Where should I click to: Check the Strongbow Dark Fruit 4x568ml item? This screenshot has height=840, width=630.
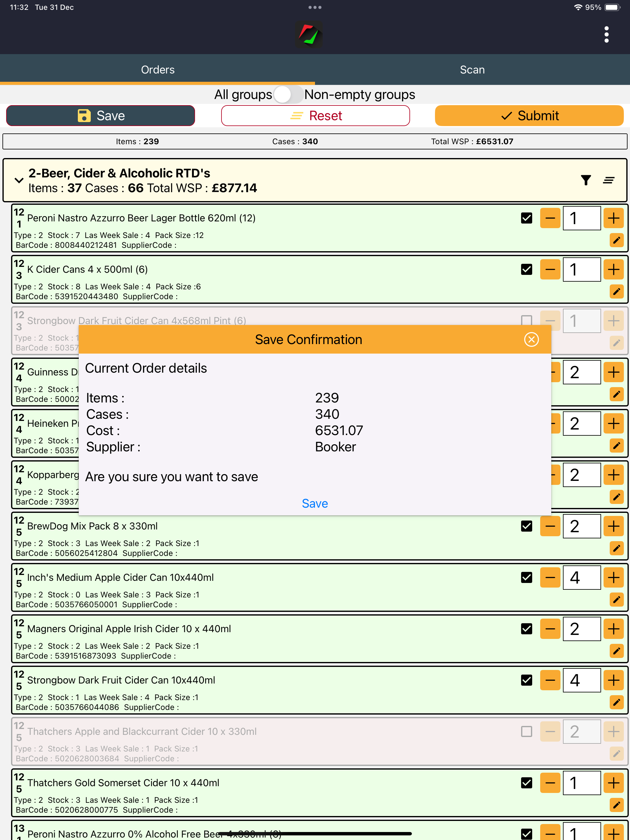(526, 320)
